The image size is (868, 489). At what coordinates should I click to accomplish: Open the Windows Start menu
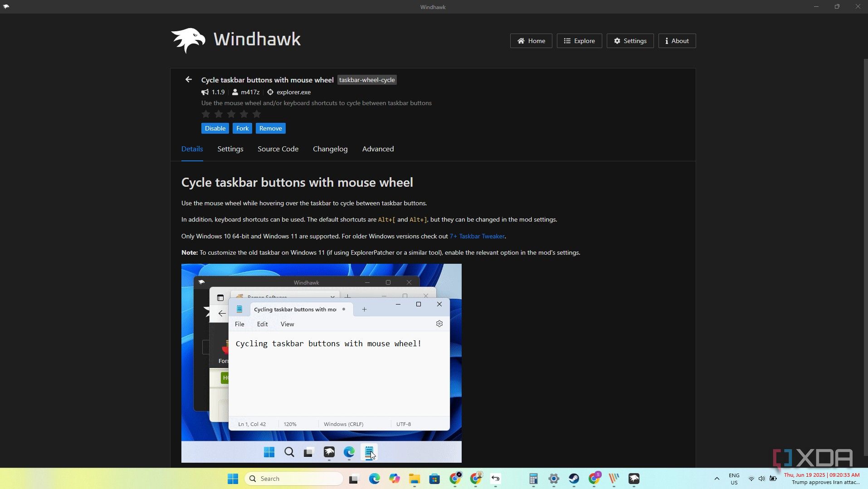click(x=233, y=479)
